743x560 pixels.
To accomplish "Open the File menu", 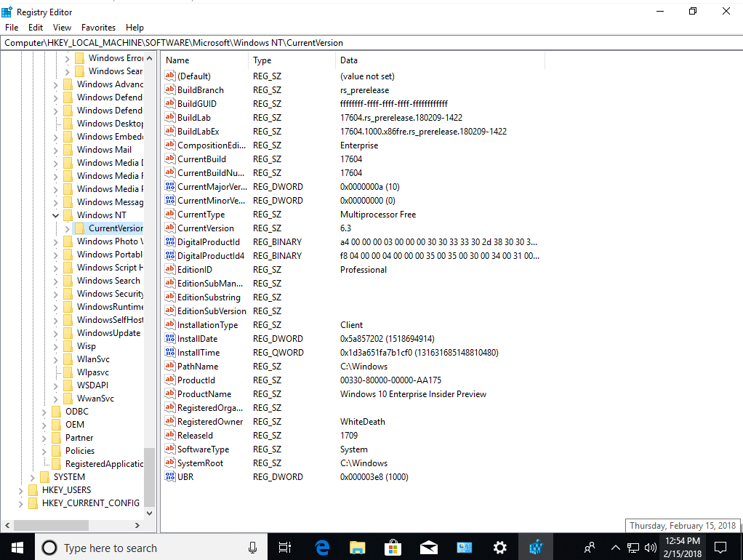I will click(12, 28).
